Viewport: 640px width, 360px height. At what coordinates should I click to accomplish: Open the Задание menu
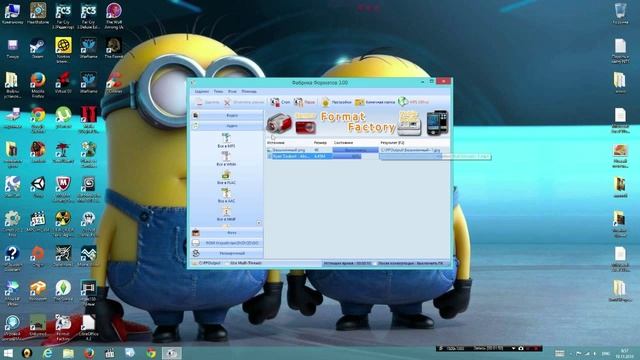[x=202, y=91]
